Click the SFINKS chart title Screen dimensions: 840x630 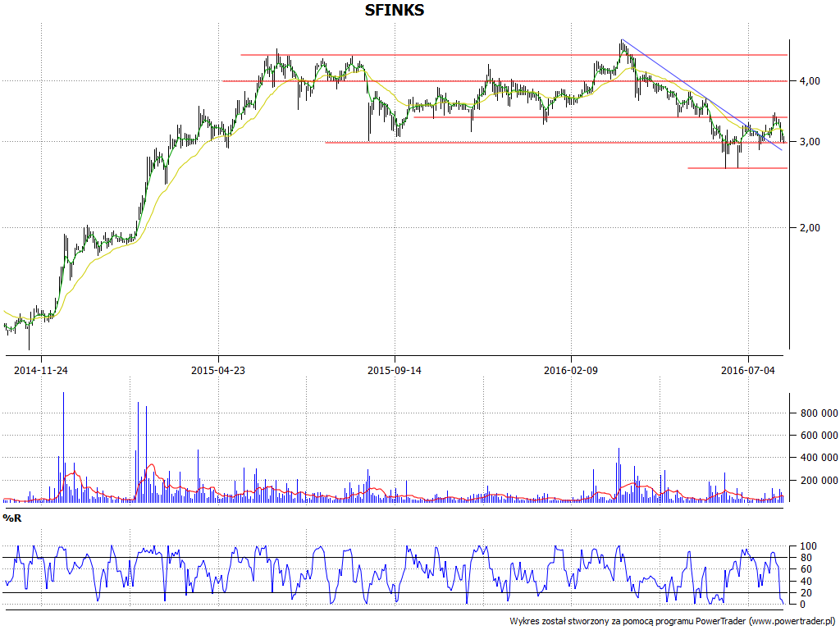tap(395, 10)
